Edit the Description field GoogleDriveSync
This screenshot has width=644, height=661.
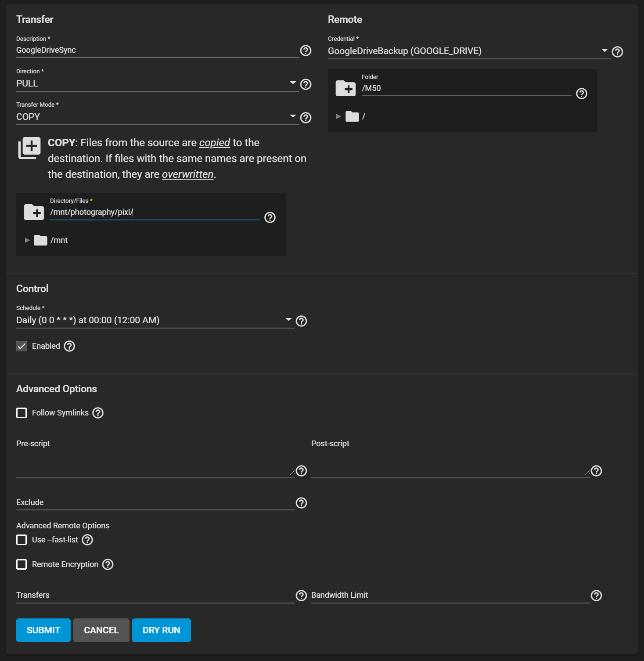(x=158, y=50)
